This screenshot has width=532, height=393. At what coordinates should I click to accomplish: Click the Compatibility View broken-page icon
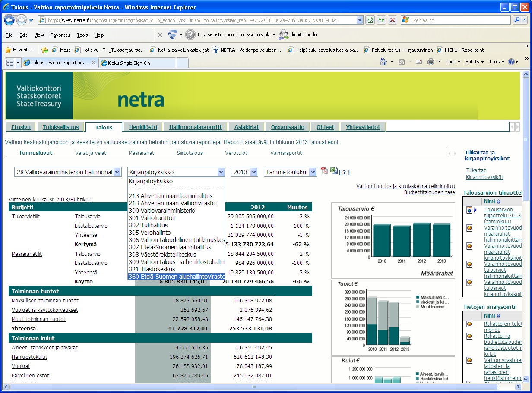coord(370,20)
